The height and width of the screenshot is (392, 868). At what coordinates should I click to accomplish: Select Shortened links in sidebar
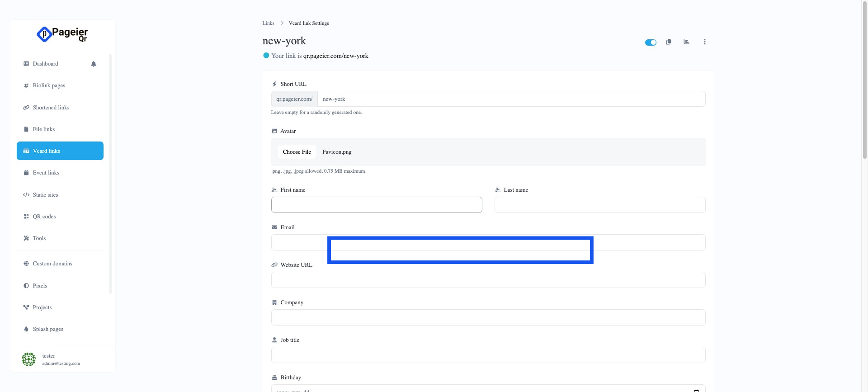point(51,108)
